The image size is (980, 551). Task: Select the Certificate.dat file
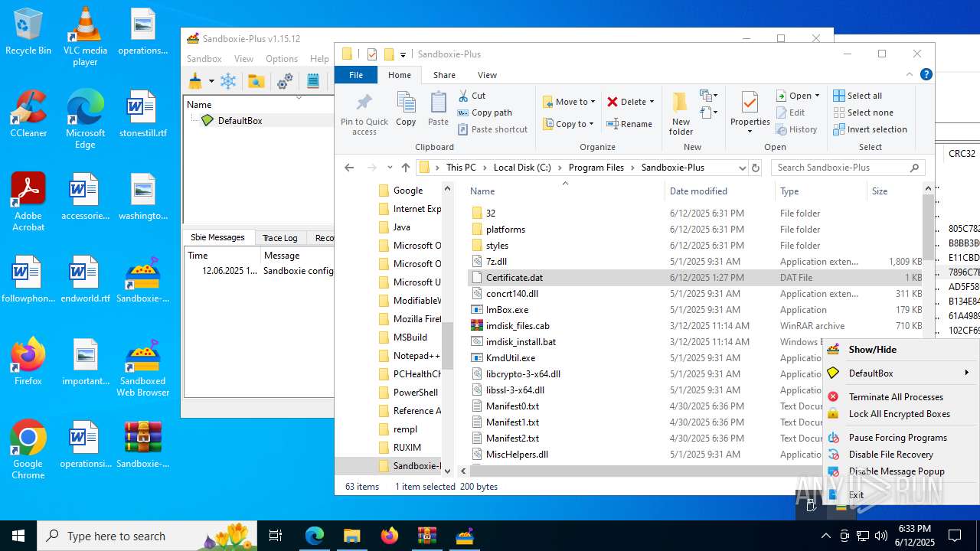click(x=514, y=278)
